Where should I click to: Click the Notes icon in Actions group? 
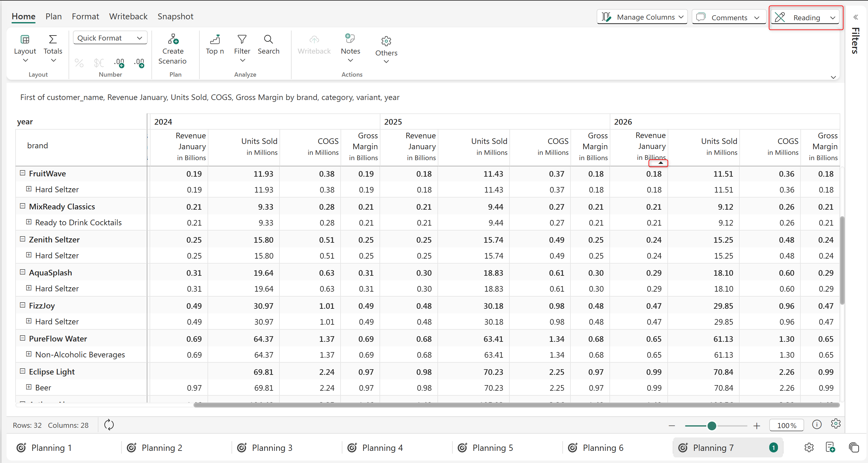tap(350, 39)
